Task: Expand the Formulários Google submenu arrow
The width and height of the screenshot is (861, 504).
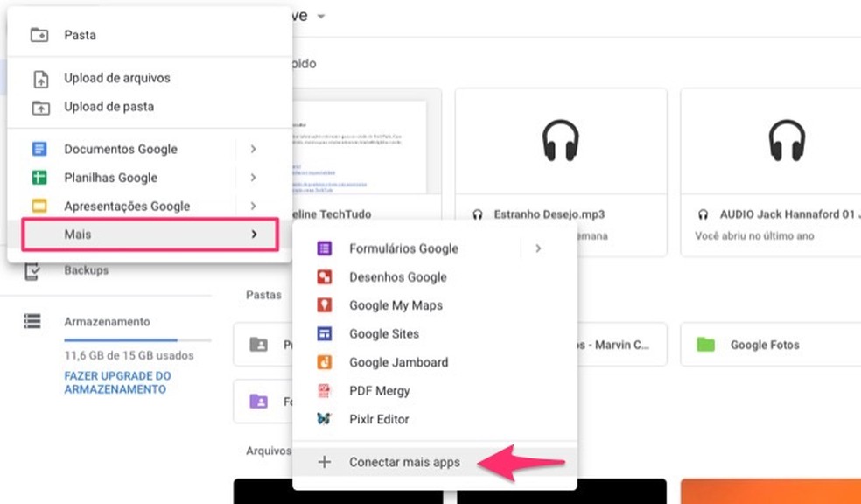Action: tap(538, 248)
